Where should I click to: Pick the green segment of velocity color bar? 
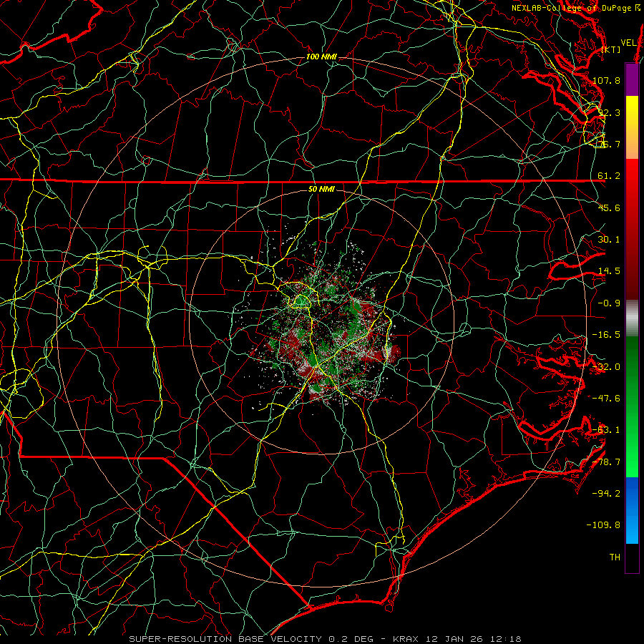click(632, 406)
